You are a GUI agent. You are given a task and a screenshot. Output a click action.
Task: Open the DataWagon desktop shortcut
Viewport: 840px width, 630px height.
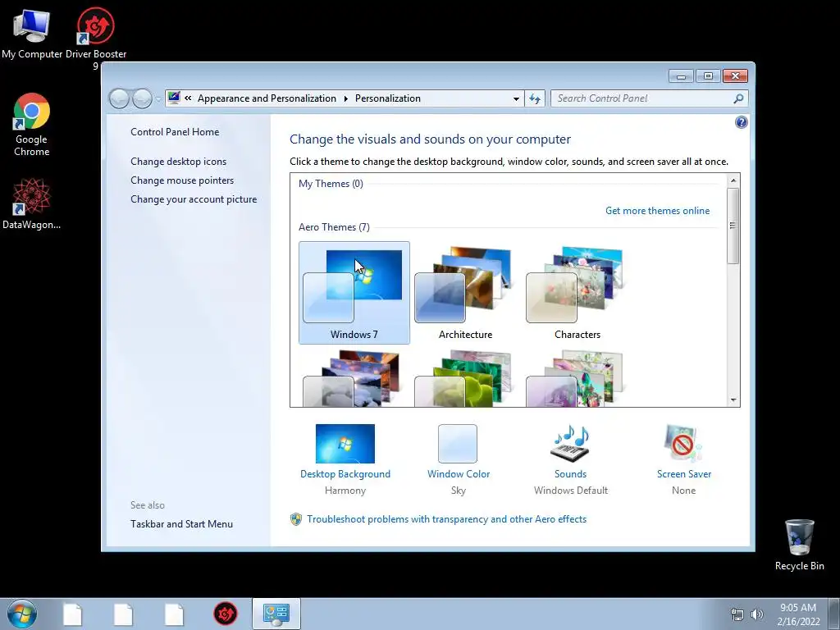click(32, 204)
